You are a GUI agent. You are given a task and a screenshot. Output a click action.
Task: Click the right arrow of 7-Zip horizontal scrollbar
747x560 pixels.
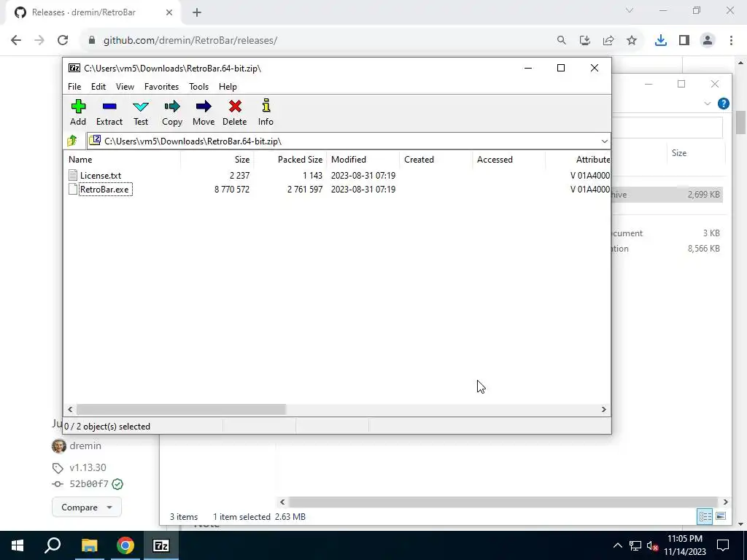603,410
